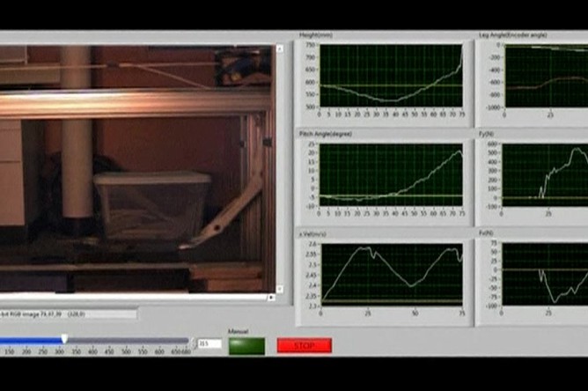Click the Height(mm) graph title label

316,36
